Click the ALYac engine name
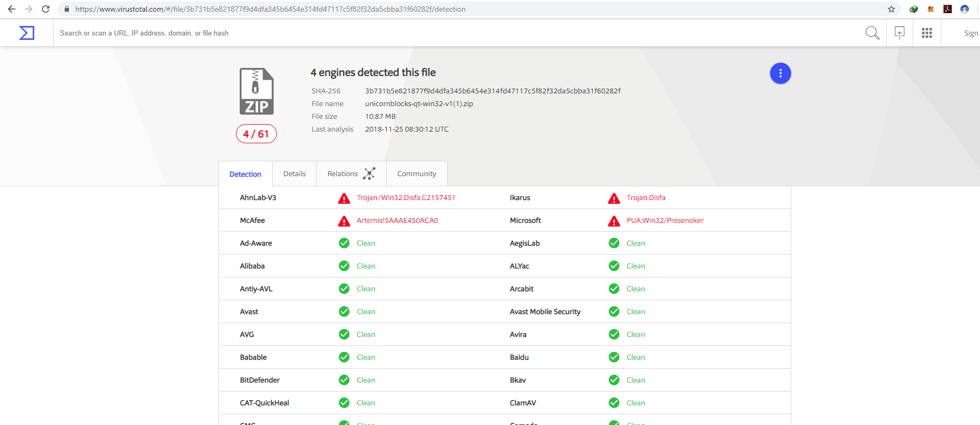 coord(520,266)
